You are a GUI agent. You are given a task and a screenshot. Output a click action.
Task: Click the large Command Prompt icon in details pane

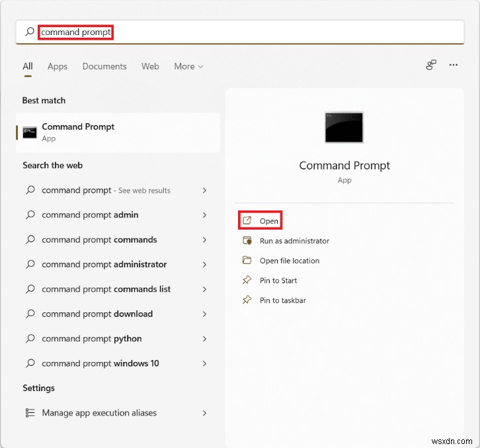[344, 128]
